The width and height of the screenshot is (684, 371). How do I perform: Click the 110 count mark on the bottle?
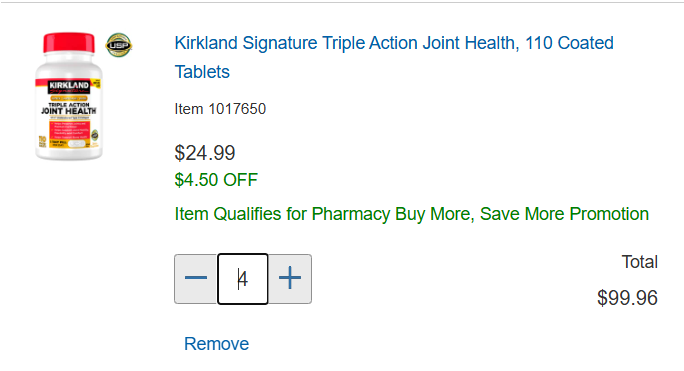[42, 141]
